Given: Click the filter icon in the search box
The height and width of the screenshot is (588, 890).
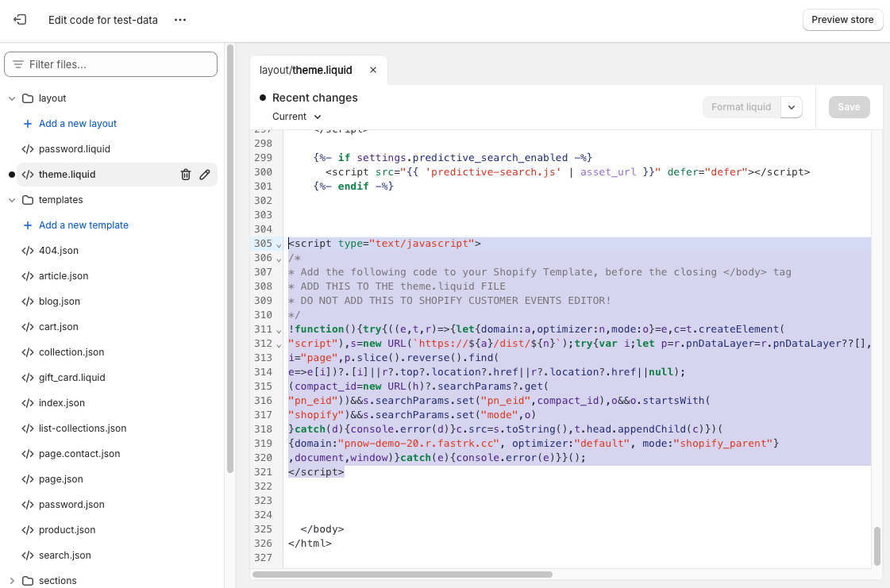Looking at the screenshot, I should pyautogui.click(x=18, y=65).
